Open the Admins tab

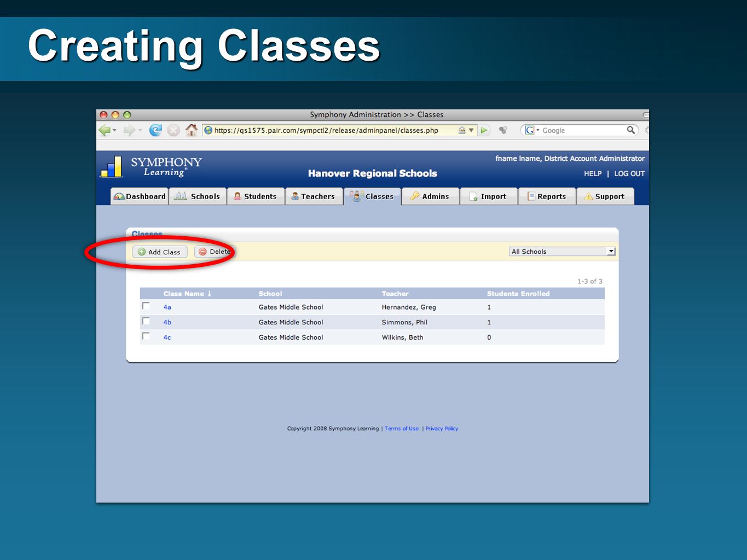430,196
